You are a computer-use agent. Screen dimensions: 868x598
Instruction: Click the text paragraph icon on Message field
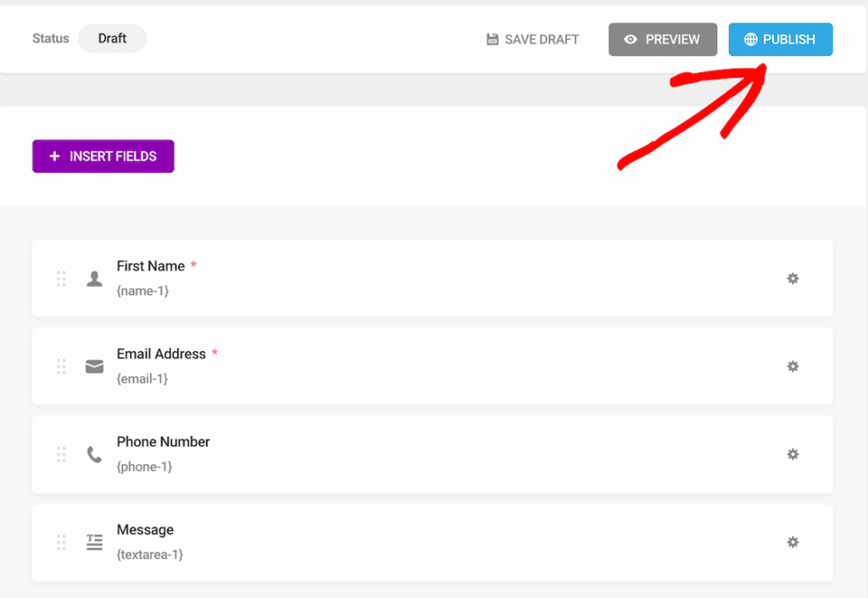pyautogui.click(x=94, y=542)
